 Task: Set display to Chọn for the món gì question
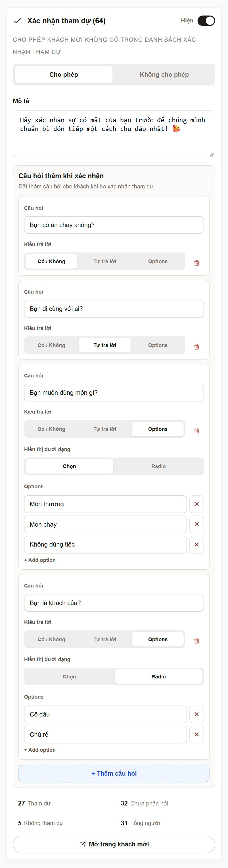pos(69,466)
